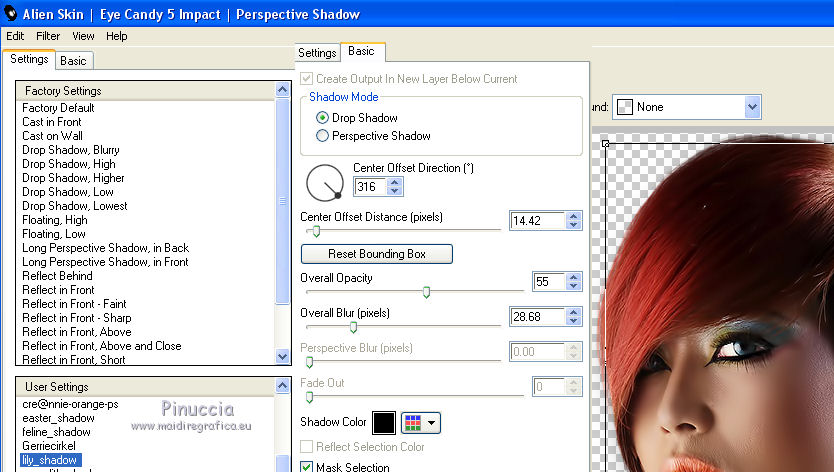Click the black Shadow Color swatch
This screenshot has height=472, width=834.
(383, 423)
